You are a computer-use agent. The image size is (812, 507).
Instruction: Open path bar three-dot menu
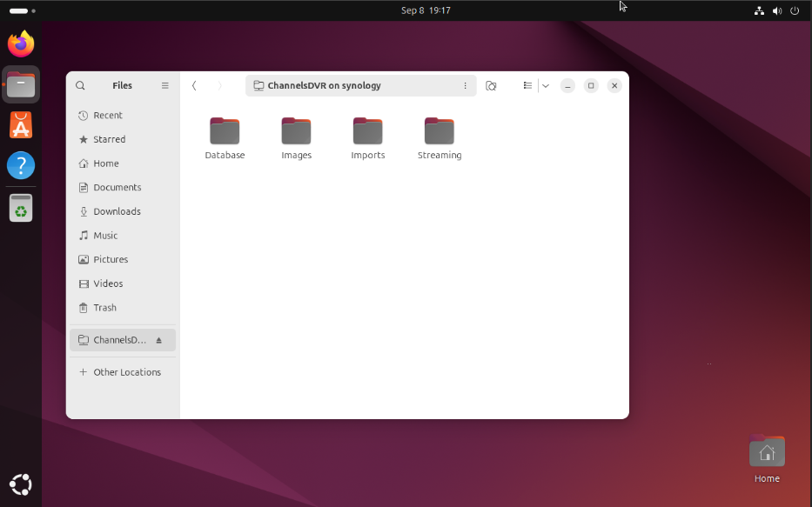point(466,86)
